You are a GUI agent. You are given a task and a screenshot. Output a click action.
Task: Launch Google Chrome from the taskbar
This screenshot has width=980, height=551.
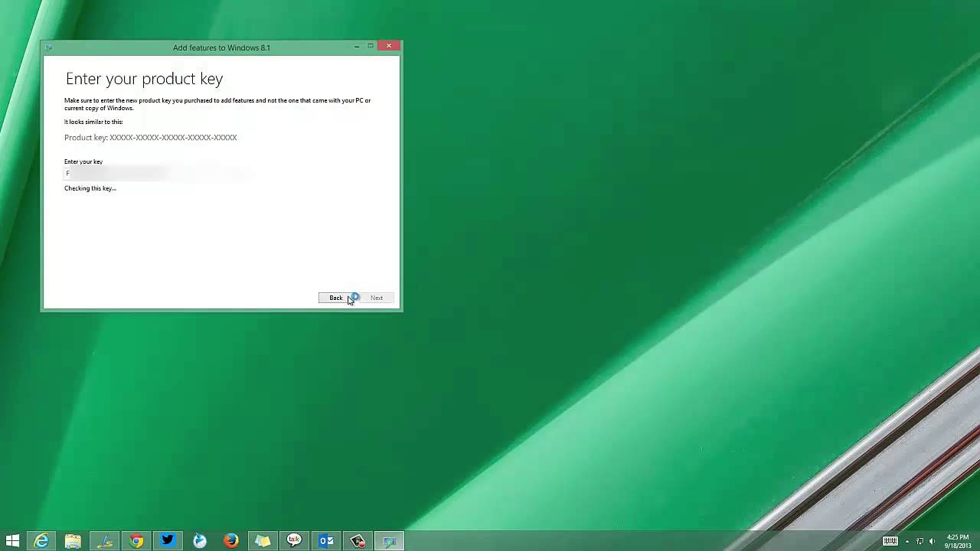[136, 541]
